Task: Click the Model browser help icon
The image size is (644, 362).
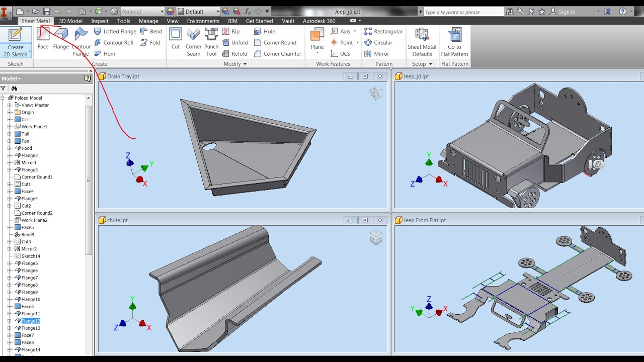Action: coord(88,78)
